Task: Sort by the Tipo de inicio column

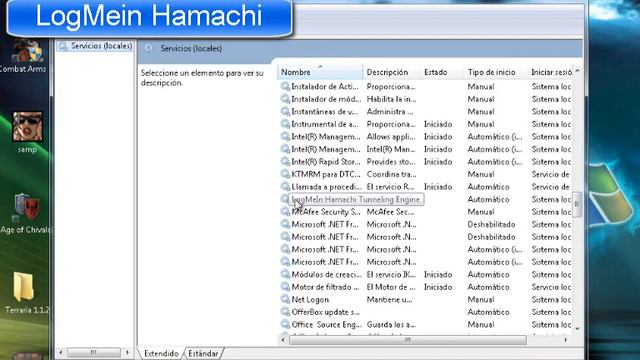Action: click(496, 72)
